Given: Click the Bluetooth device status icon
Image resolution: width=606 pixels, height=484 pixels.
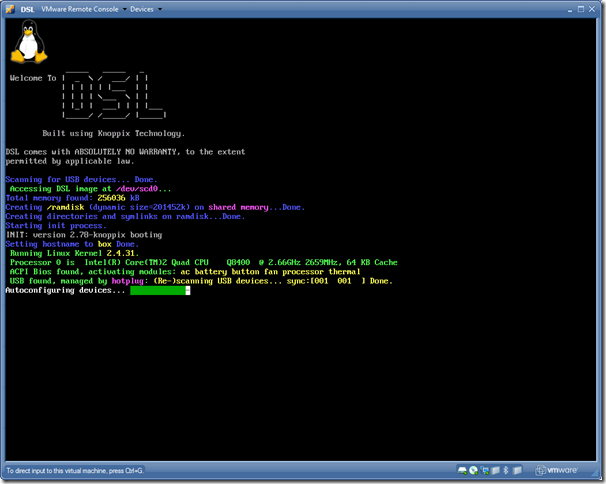Looking at the screenshot, I should coord(506,470).
